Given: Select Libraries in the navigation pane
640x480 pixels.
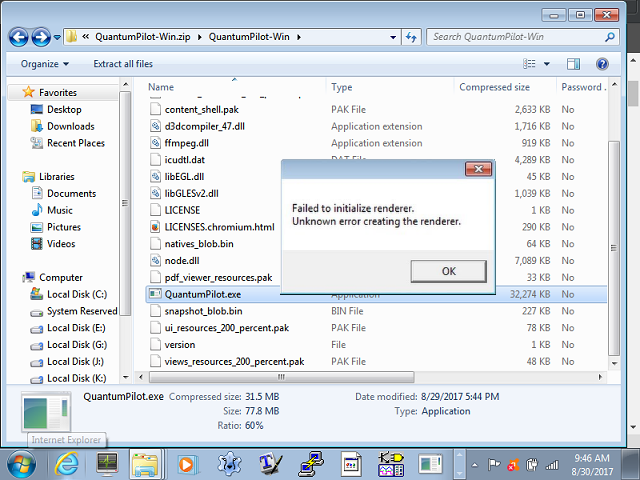Looking at the screenshot, I should [56, 177].
